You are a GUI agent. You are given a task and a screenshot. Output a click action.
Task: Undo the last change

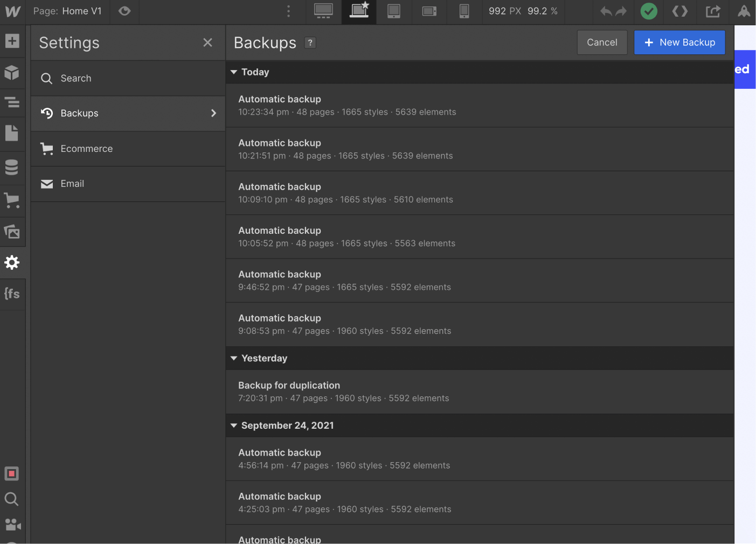(x=606, y=11)
